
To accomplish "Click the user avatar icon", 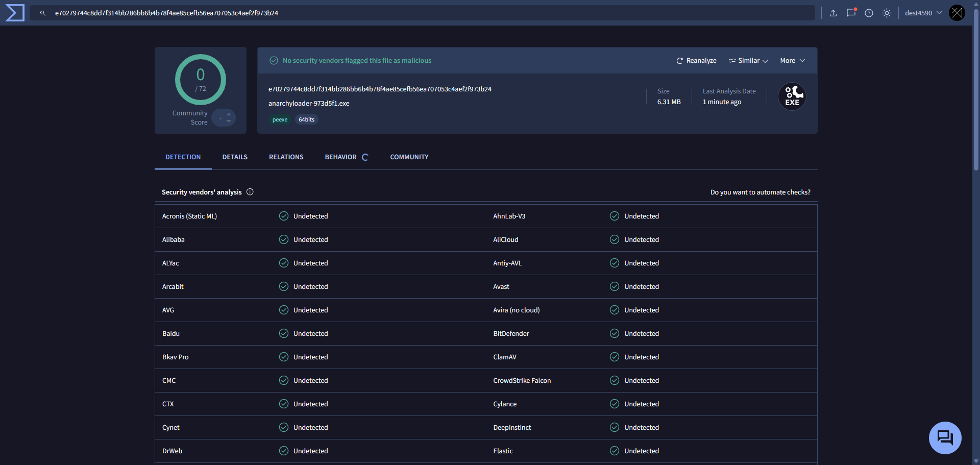I will (x=957, y=13).
